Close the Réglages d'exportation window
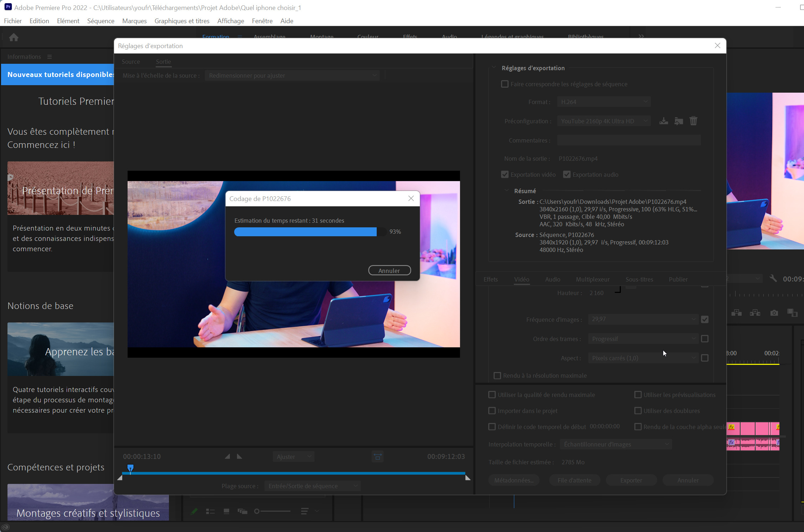804x532 pixels. (717, 46)
